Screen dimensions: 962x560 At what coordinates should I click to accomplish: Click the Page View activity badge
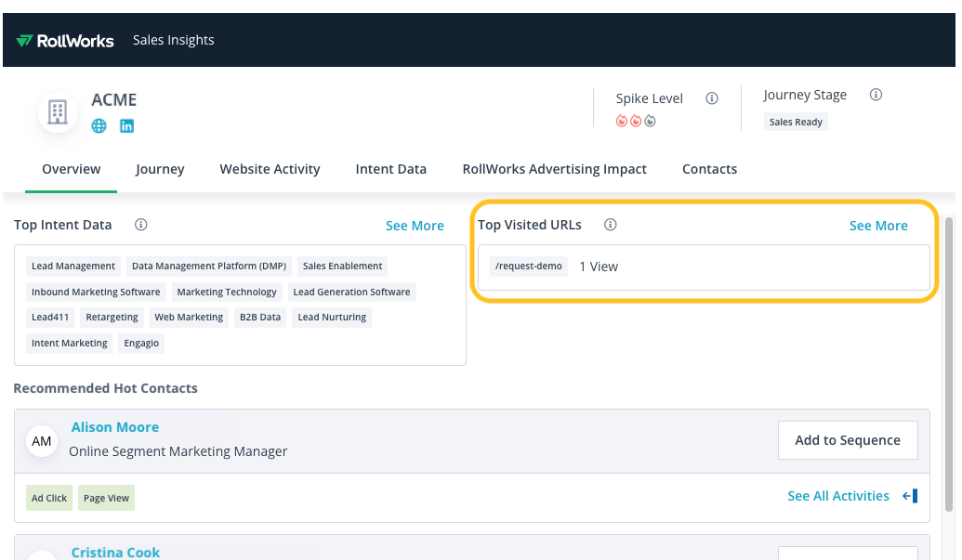(x=106, y=498)
